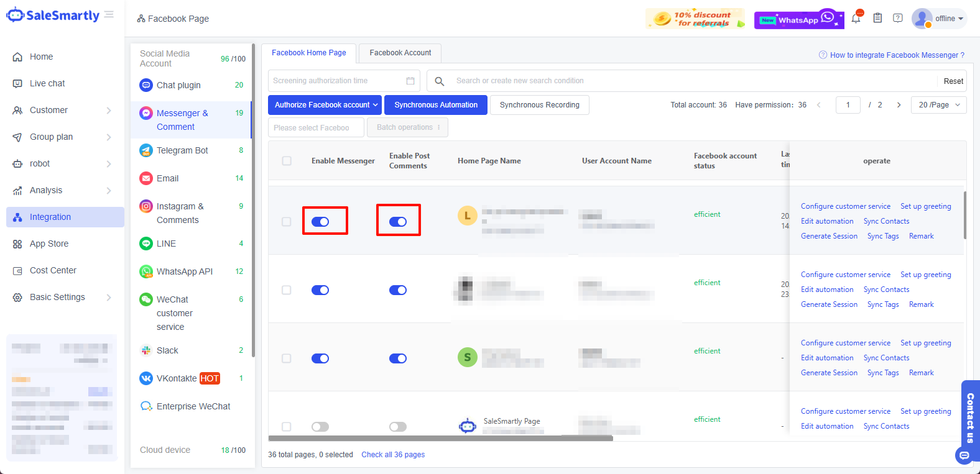Select Enterprise WeChat channel label
The image size is (980, 474).
click(193, 406)
